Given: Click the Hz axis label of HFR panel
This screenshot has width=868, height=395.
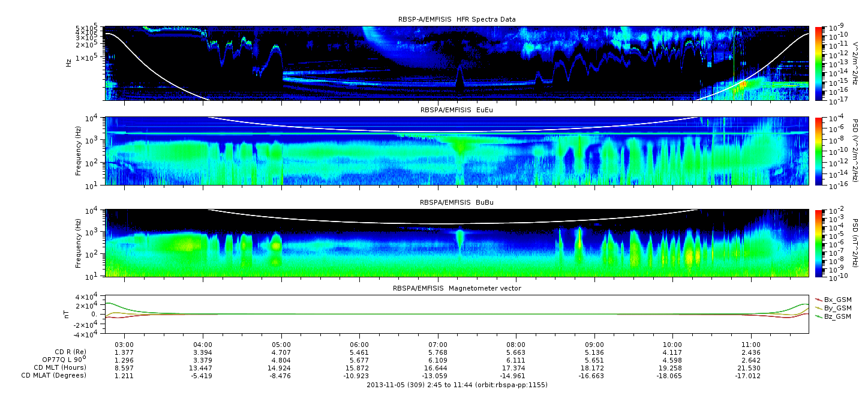Looking at the screenshot, I should (70, 61).
